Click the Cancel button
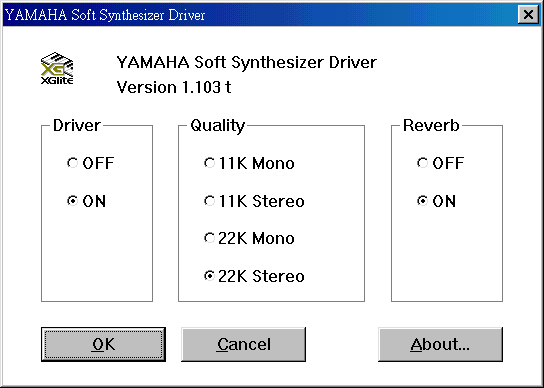This screenshot has height=388, width=544. pos(244,344)
